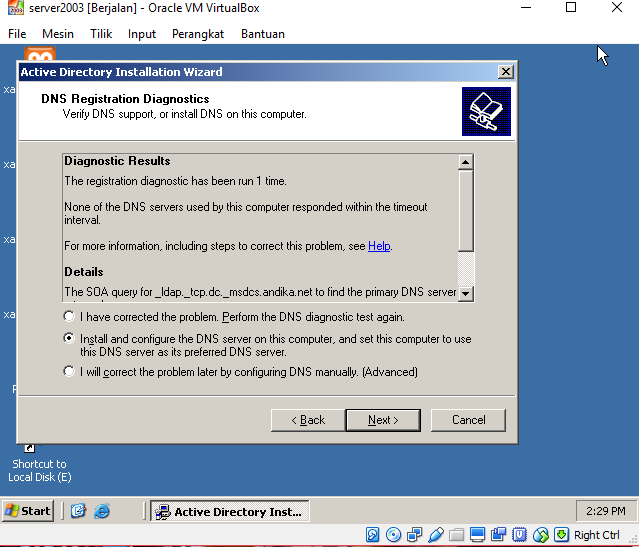Click the diagnostic results scroll down arrow
Image resolution: width=639 pixels, height=547 pixels.
click(465, 293)
